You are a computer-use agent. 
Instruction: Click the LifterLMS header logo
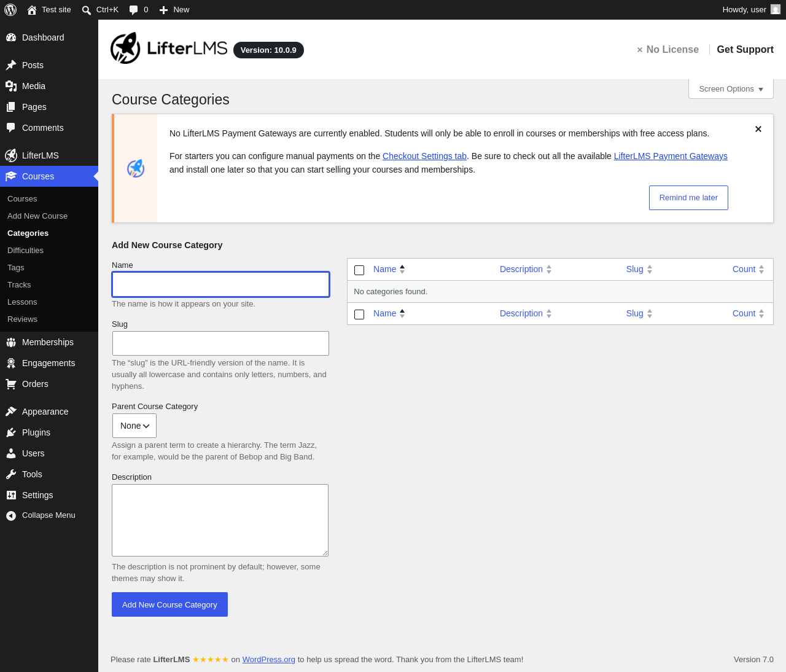point(169,48)
